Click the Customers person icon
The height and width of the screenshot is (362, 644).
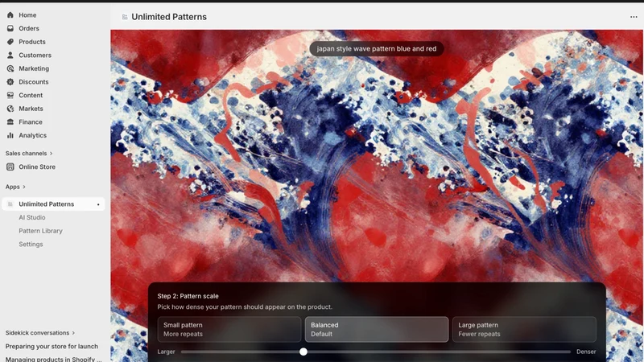[10, 55]
